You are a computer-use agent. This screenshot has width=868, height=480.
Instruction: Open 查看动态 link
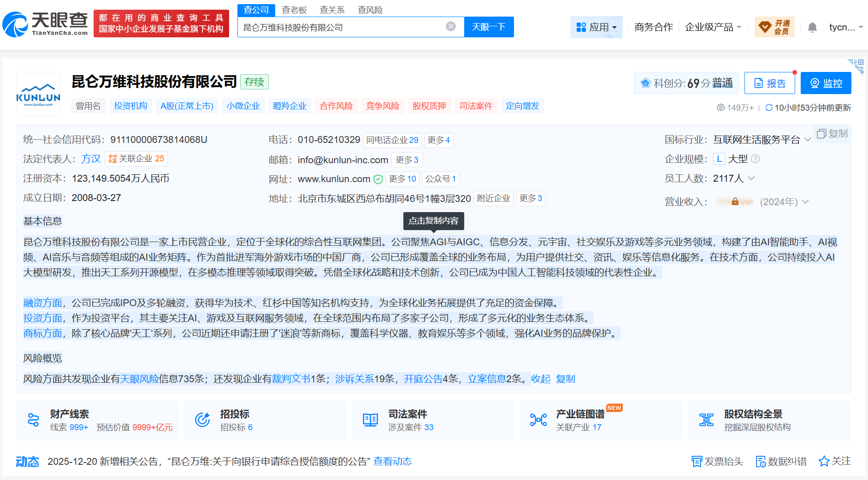pos(393,462)
